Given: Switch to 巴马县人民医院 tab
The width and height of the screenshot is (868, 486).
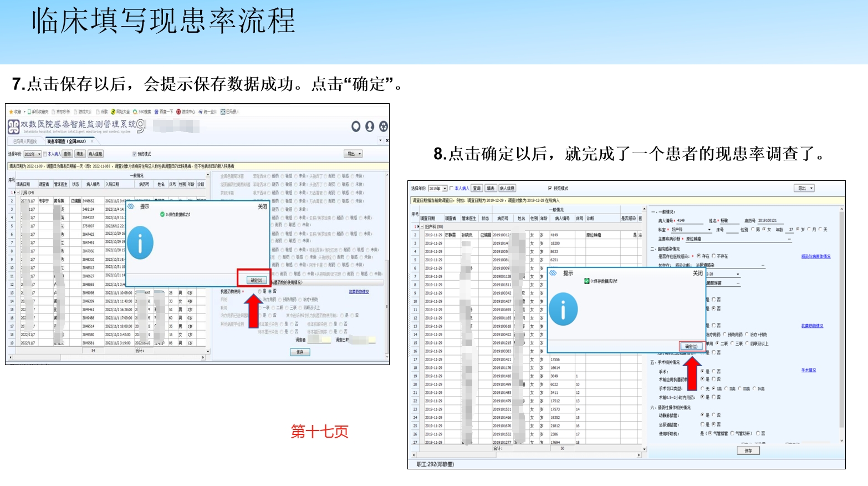Looking at the screenshot, I should pyautogui.click(x=25, y=141).
